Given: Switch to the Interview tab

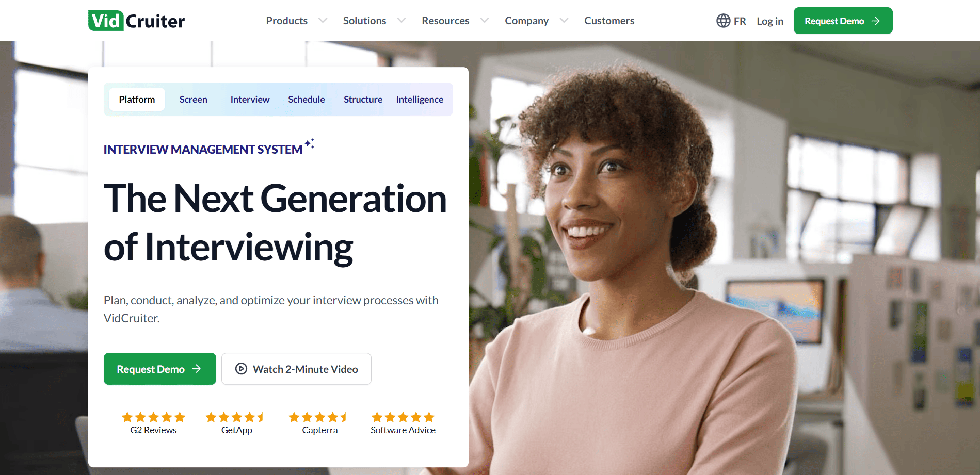Looking at the screenshot, I should click(x=250, y=99).
